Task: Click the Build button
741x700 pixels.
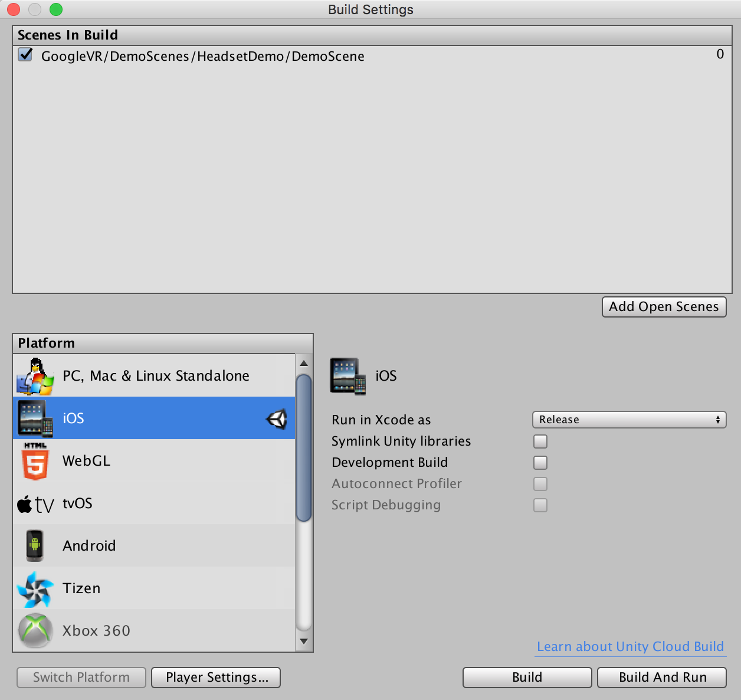Action: (x=527, y=678)
